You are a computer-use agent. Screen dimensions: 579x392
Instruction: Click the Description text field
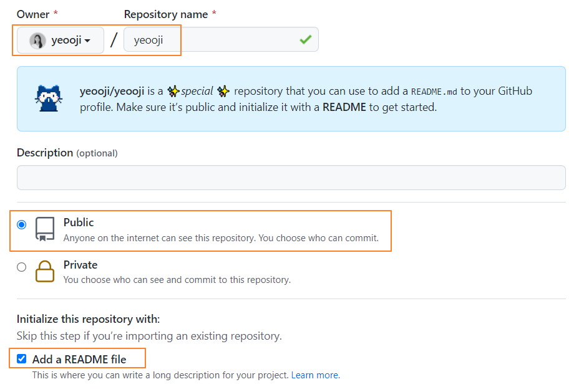pyautogui.click(x=291, y=178)
